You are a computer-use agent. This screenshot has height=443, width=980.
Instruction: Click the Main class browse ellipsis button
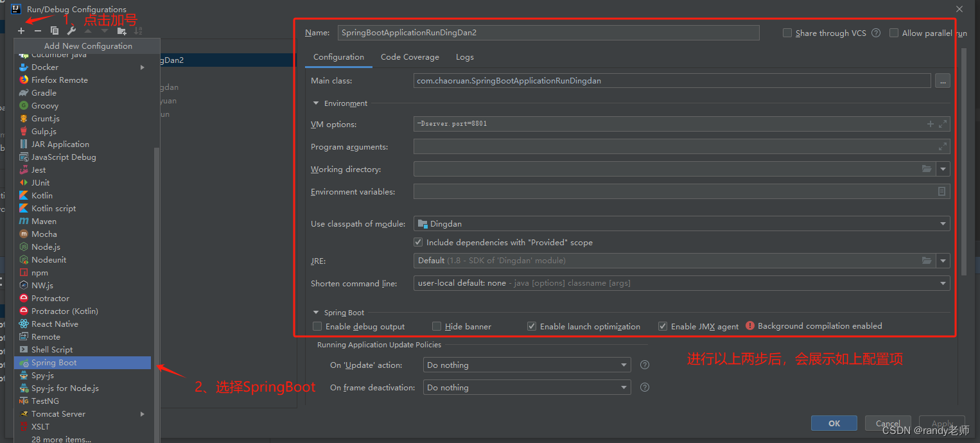pyautogui.click(x=943, y=81)
